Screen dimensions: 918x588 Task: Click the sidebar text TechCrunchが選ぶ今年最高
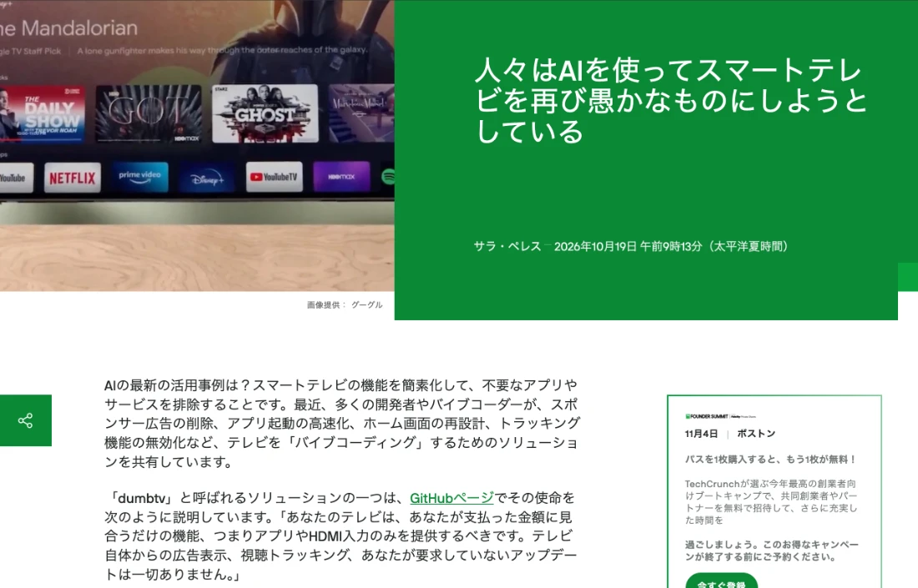[x=771, y=501]
